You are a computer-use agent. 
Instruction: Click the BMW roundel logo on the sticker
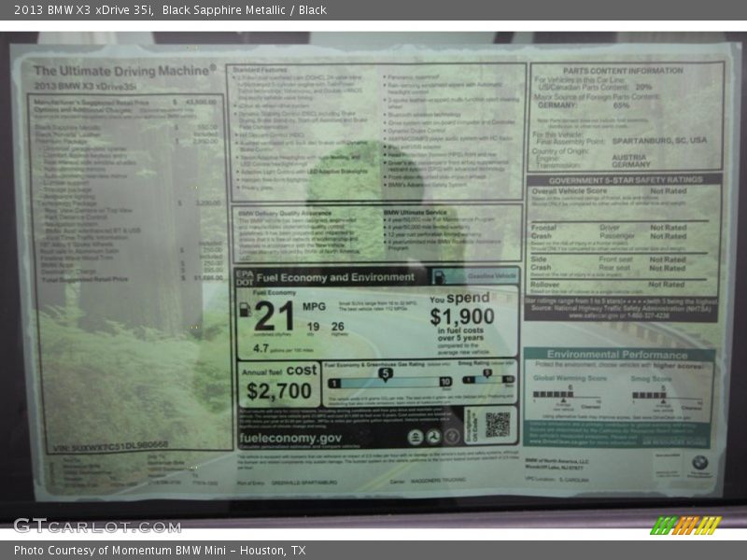(x=699, y=462)
